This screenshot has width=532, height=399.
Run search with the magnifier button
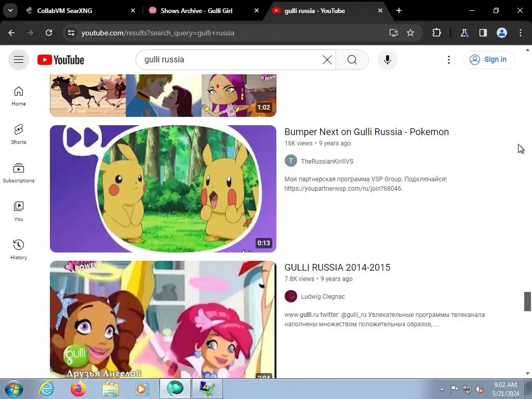[x=352, y=60]
